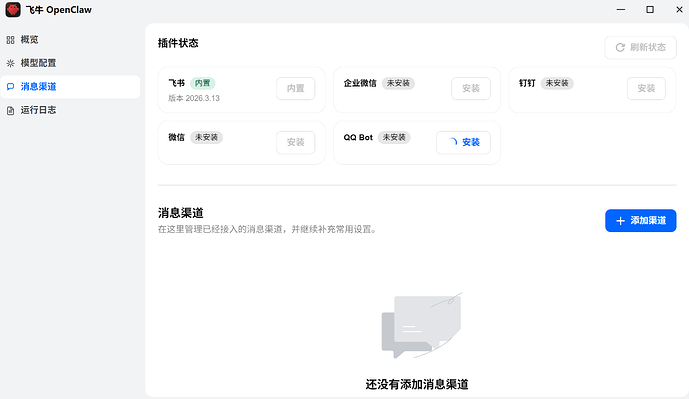Open the 运行日志 log page
Viewport: 689px width, 399px height.
pyautogui.click(x=70, y=110)
